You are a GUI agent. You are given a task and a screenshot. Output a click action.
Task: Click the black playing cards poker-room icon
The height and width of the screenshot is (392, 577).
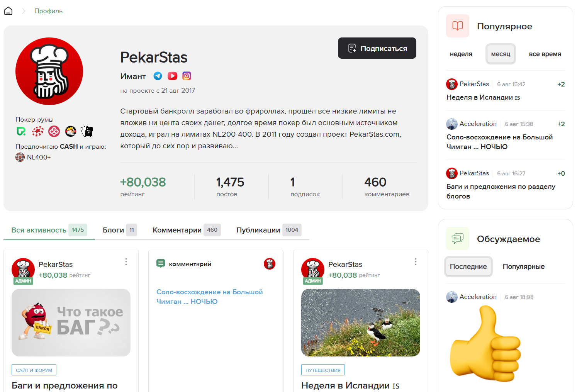click(87, 132)
